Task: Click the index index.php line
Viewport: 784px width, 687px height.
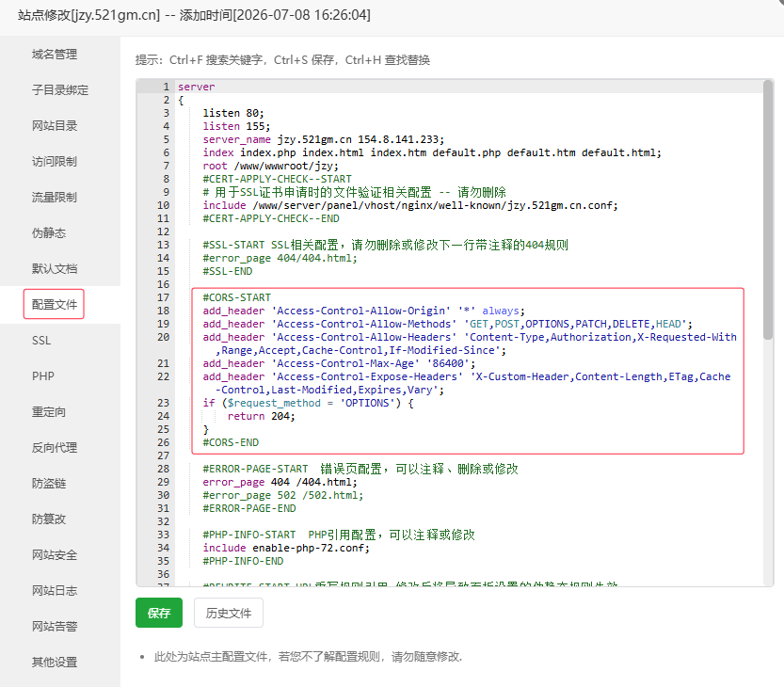Action: (431, 152)
